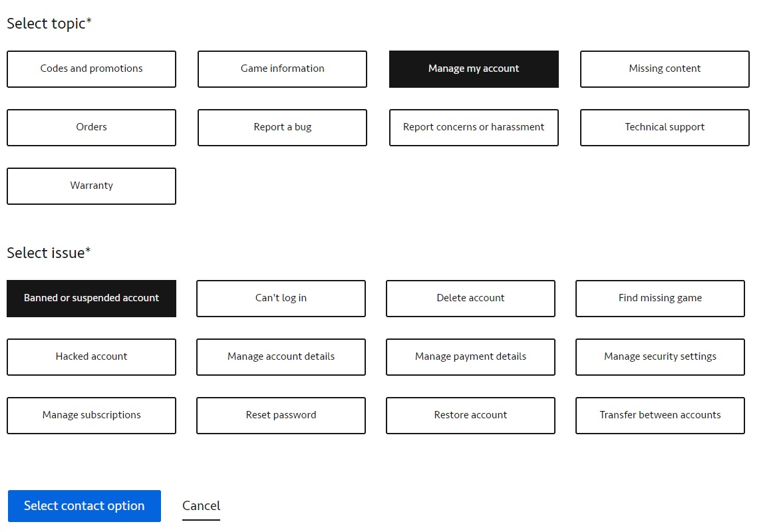Open the Technical support topic
This screenshot has width=783, height=532.
665,127
